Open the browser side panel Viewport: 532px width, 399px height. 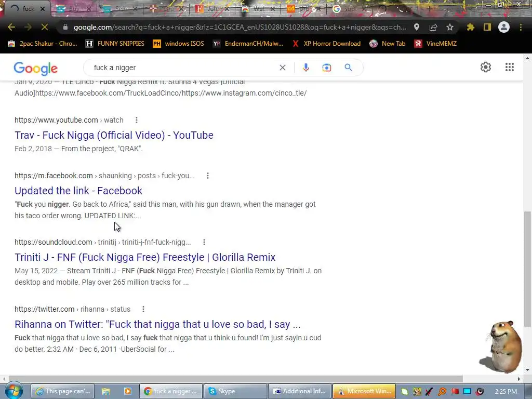[487, 27]
